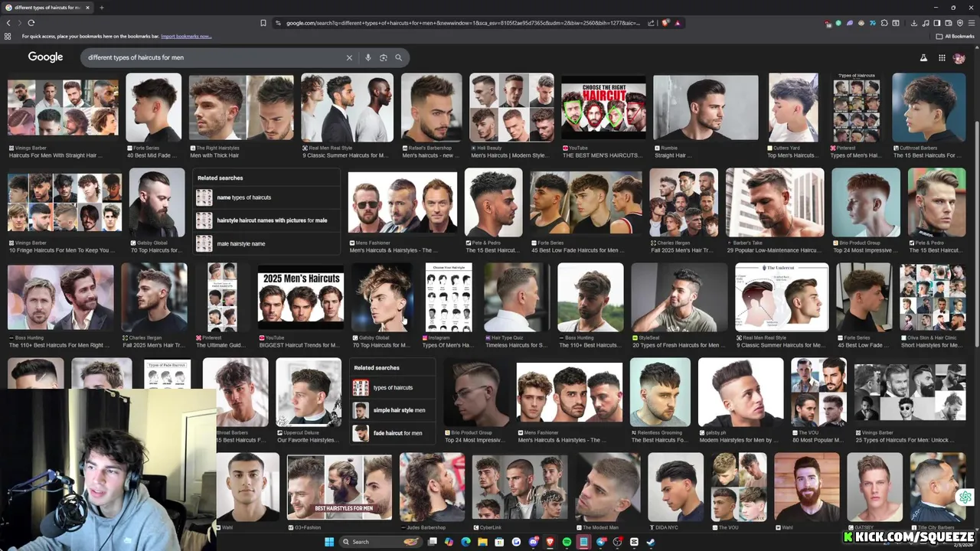Image resolution: width=980 pixels, height=551 pixels.
Task: Open the Extensions puzzle-piece icon
Action: [x=884, y=23]
